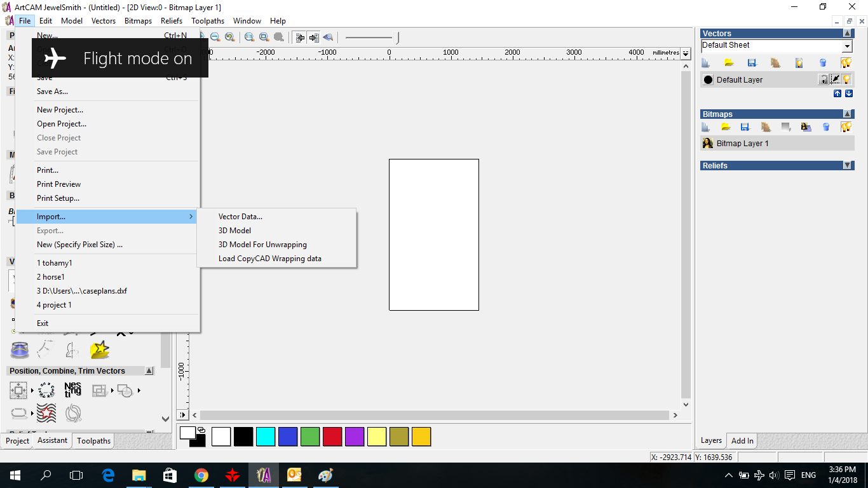Click Open Project... in File menu
This screenshot has height=488, width=868.
[107, 124]
